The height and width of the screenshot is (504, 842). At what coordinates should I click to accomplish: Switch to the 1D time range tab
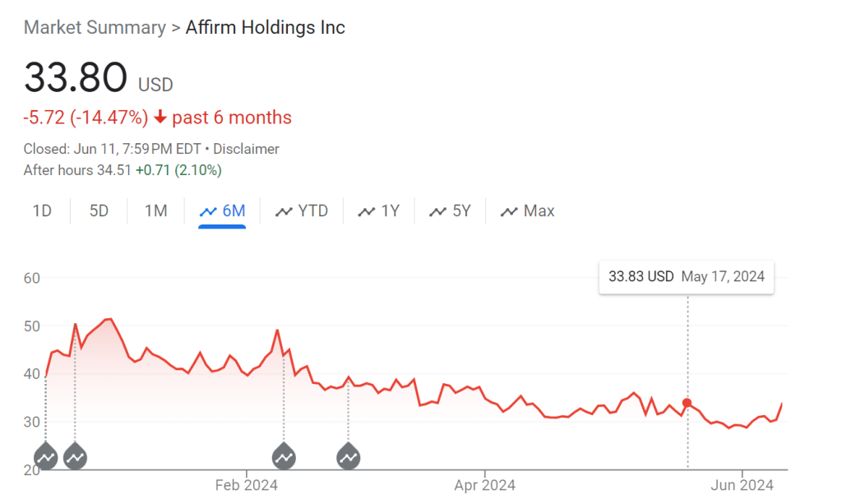click(x=42, y=211)
